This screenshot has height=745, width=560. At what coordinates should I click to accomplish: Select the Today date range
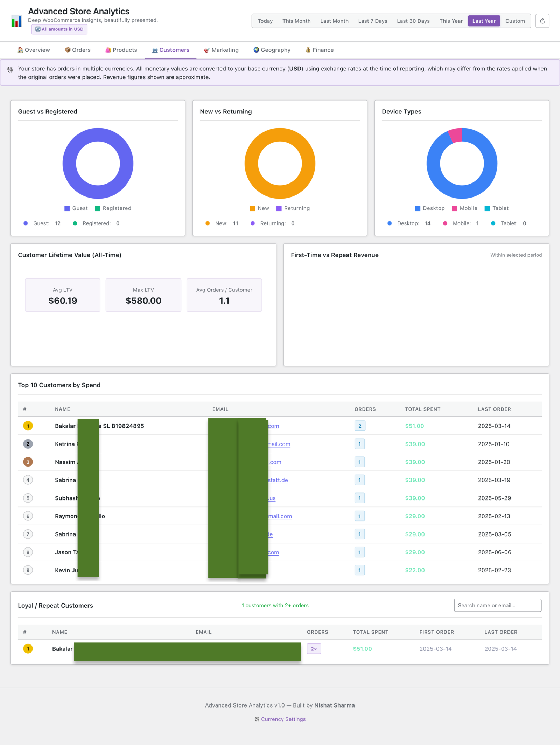tap(265, 21)
